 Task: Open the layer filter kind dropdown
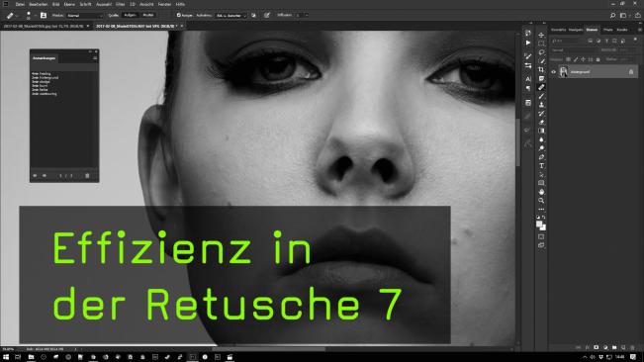pos(567,41)
